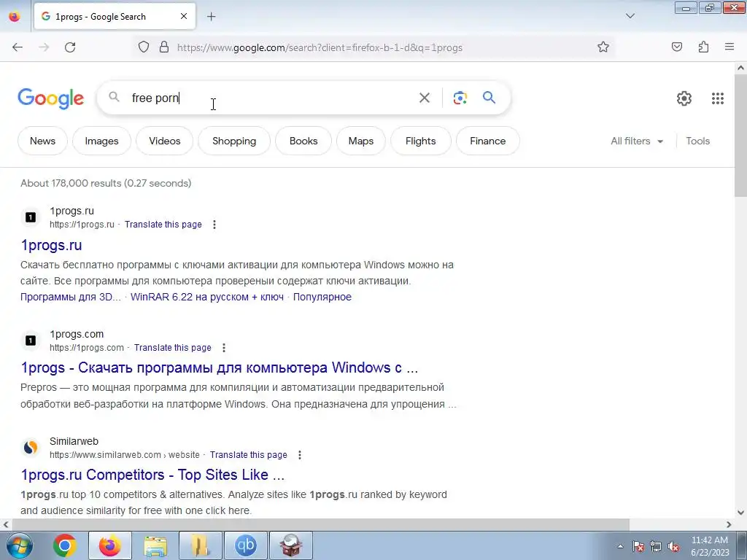Open the Программы для 3D sitelink
The width and height of the screenshot is (747, 560).
[x=71, y=297]
